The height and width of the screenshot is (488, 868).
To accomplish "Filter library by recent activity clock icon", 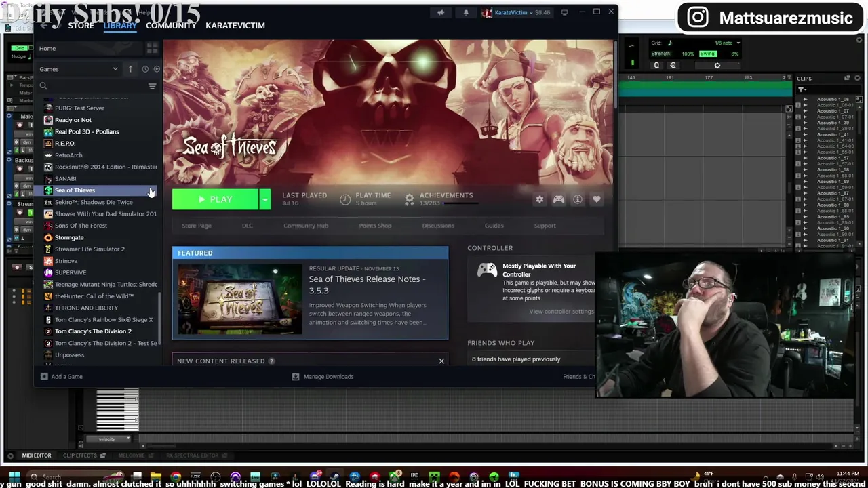I will 145,69.
